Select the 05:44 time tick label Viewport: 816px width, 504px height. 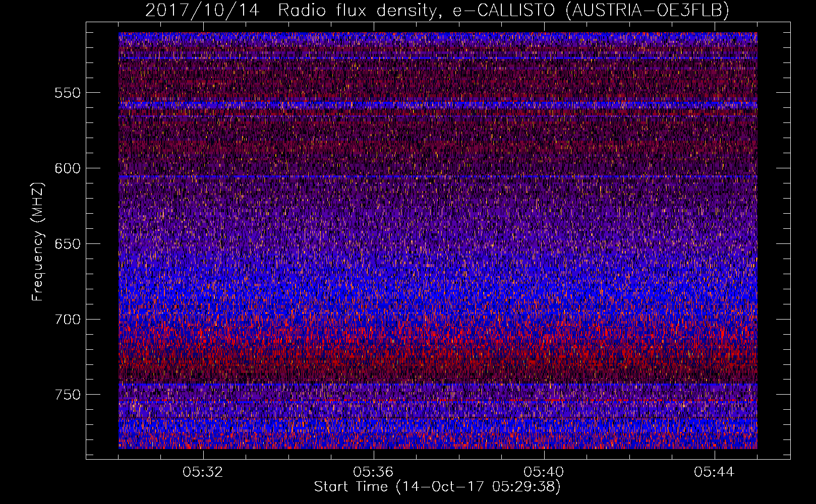point(714,472)
